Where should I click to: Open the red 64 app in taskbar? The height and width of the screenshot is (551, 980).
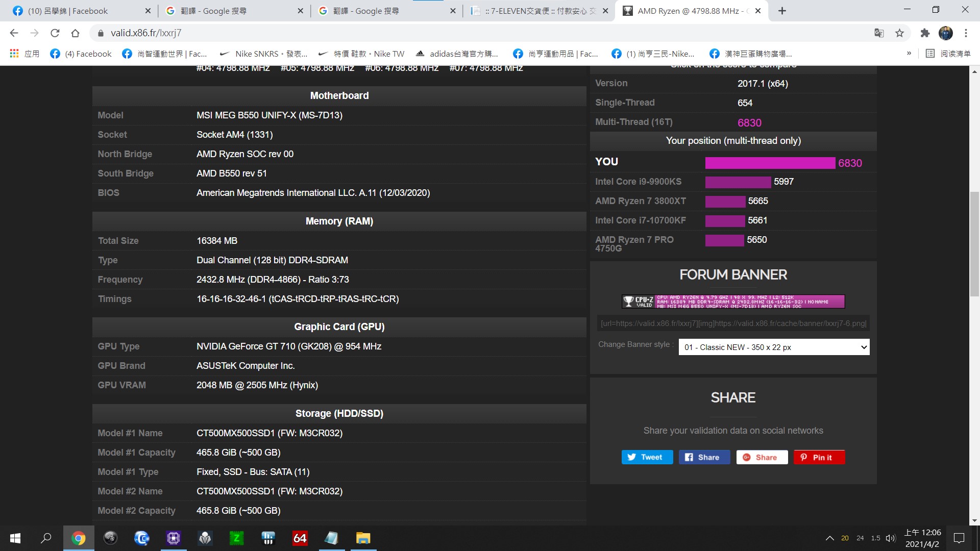pos(300,538)
